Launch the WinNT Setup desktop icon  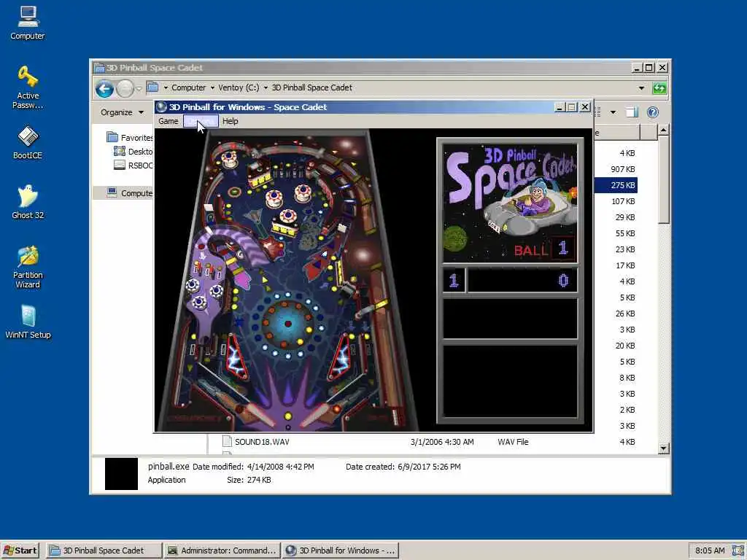pyautogui.click(x=28, y=322)
